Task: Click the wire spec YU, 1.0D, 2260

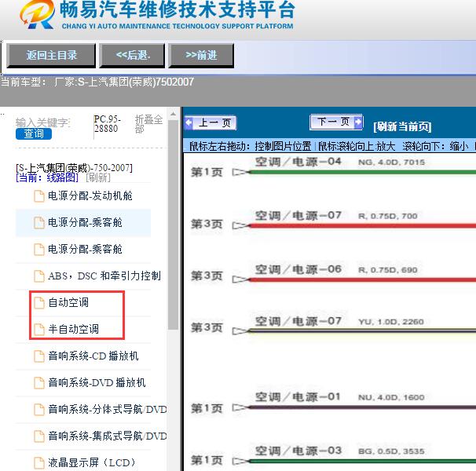Action: point(391,322)
